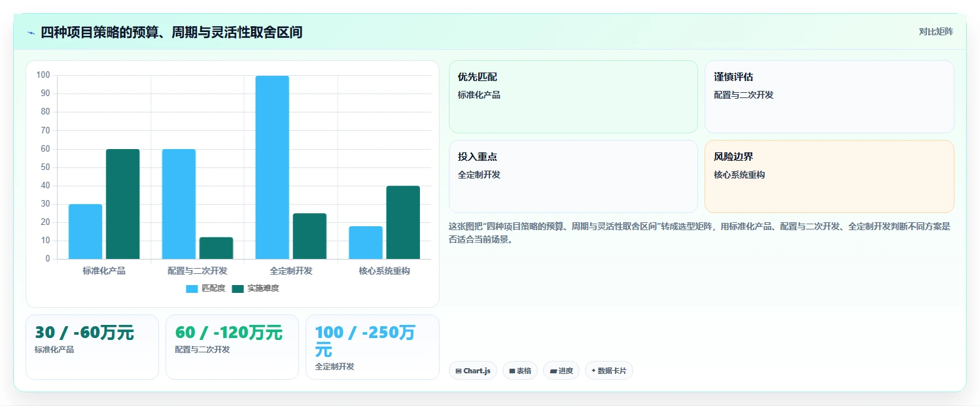Select the 30 / -60万元 stat card
Viewport: 980px width, 406px height.
click(92, 347)
